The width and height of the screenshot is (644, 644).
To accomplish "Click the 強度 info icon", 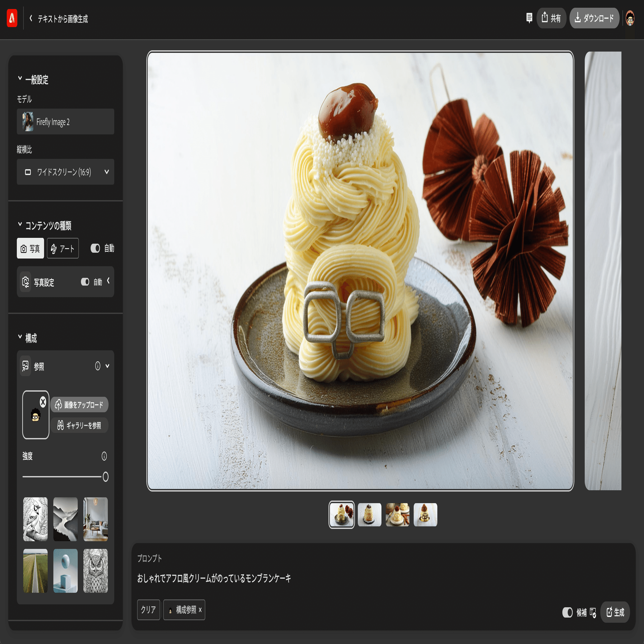I will pos(104,456).
